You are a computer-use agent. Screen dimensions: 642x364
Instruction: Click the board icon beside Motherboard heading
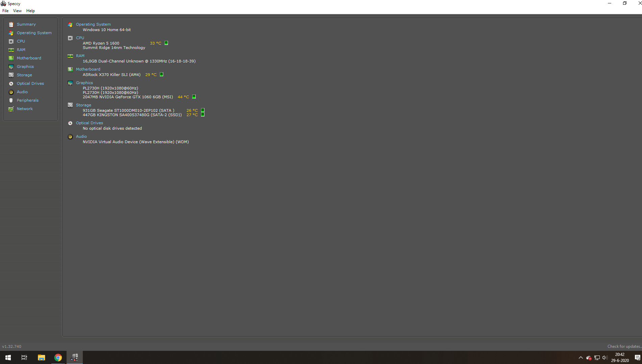[70, 70]
